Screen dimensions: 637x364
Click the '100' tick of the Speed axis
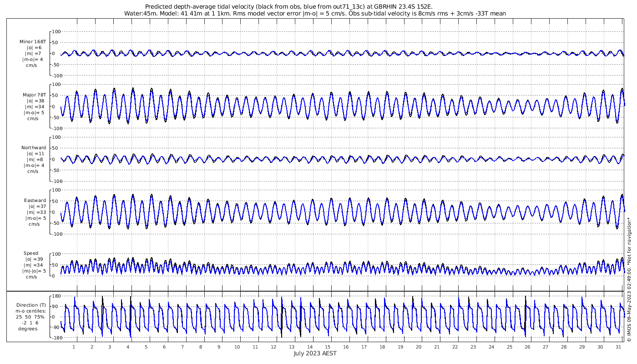click(x=56, y=254)
